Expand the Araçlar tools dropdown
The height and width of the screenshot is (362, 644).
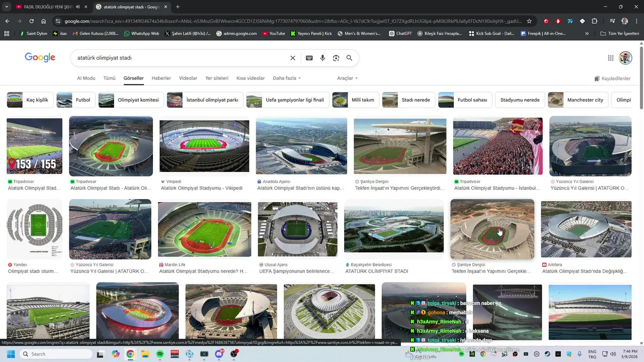tap(348, 78)
